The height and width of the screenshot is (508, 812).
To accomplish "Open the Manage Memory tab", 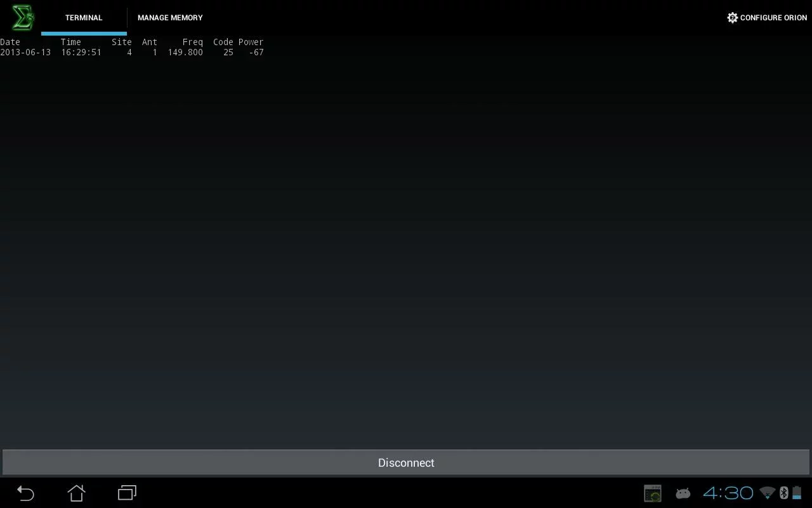I will pos(170,18).
